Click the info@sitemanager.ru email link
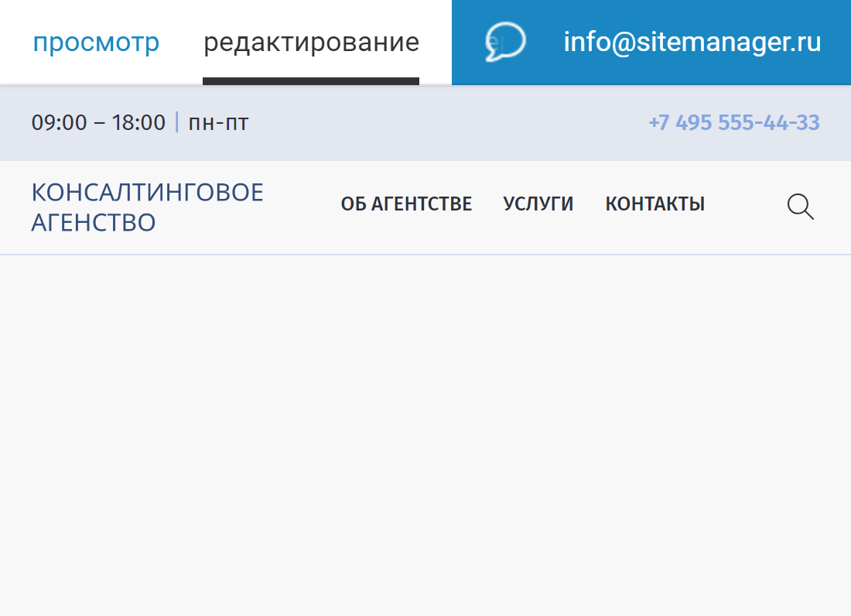The height and width of the screenshot is (616, 851). pos(692,42)
